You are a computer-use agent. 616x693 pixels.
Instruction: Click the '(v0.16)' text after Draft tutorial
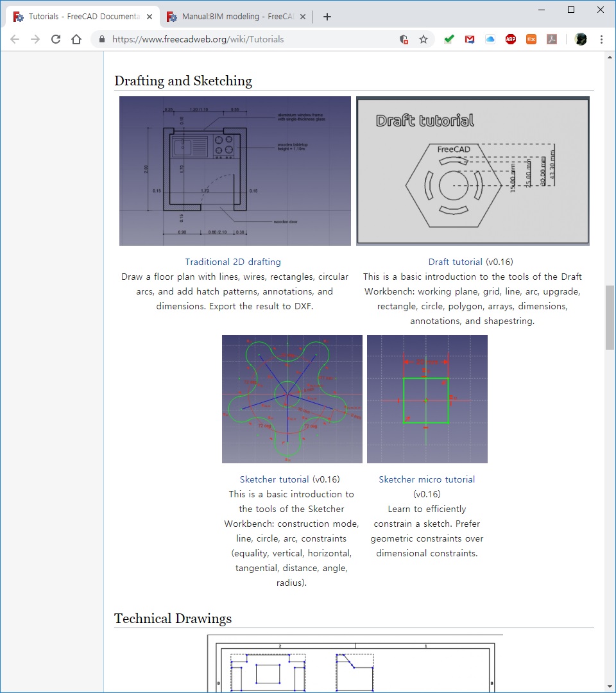(499, 262)
